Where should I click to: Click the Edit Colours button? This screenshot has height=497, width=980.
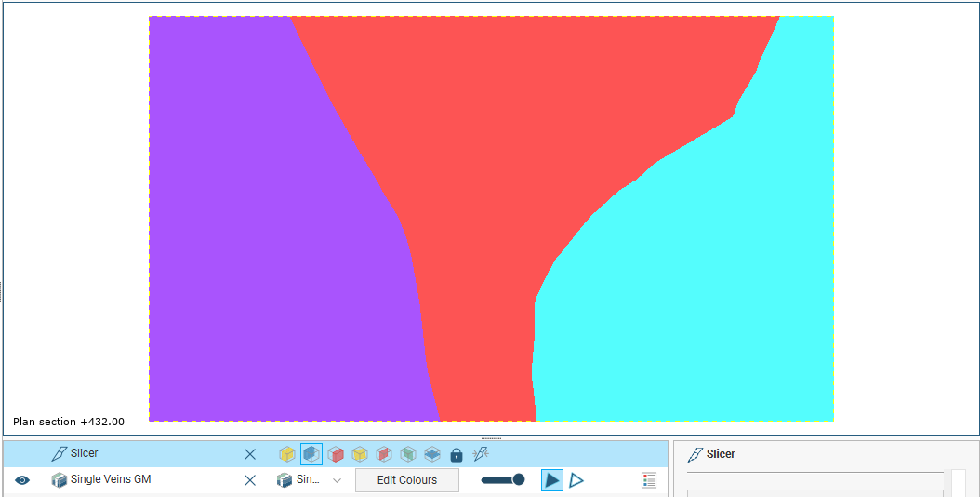coord(406,480)
